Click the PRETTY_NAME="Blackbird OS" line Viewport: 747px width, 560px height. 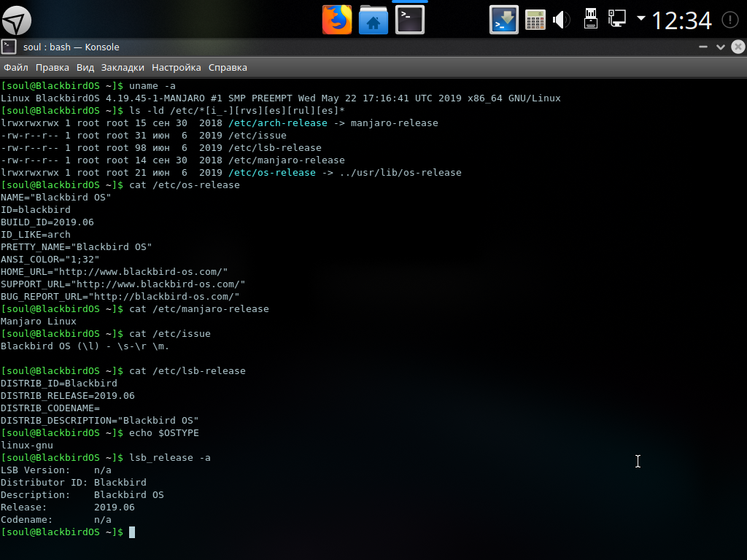click(76, 246)
